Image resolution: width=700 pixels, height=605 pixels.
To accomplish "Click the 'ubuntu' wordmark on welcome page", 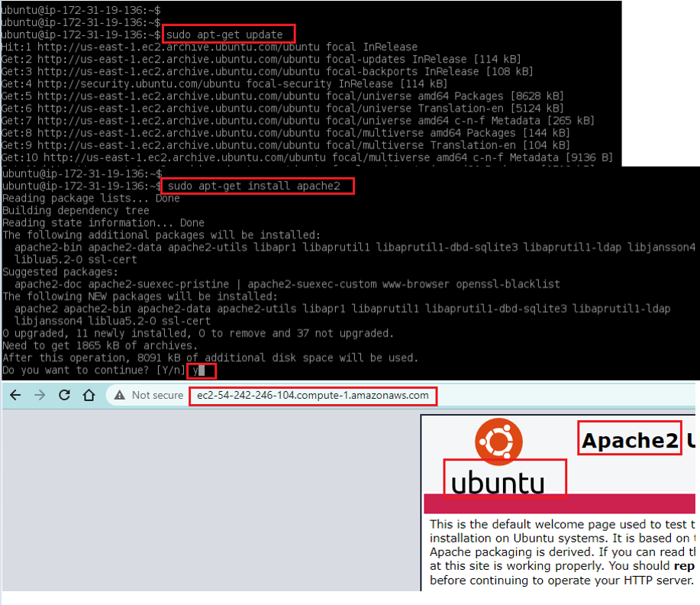I will pos(498,483).
